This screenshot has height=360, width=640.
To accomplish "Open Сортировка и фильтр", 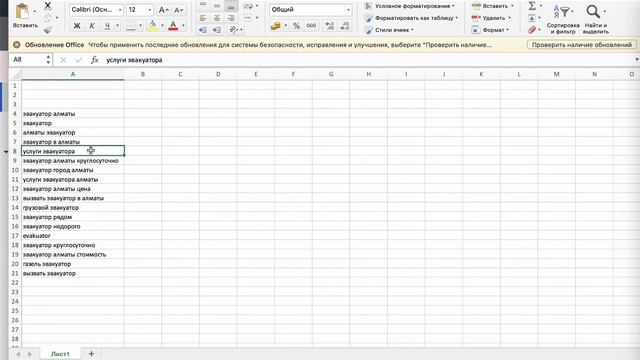I will point(563,18).
